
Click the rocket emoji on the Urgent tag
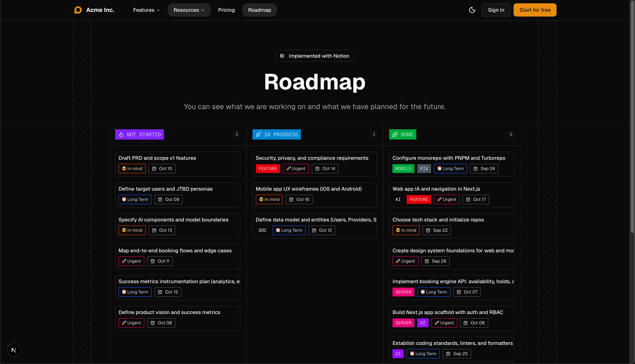point(288,168)
